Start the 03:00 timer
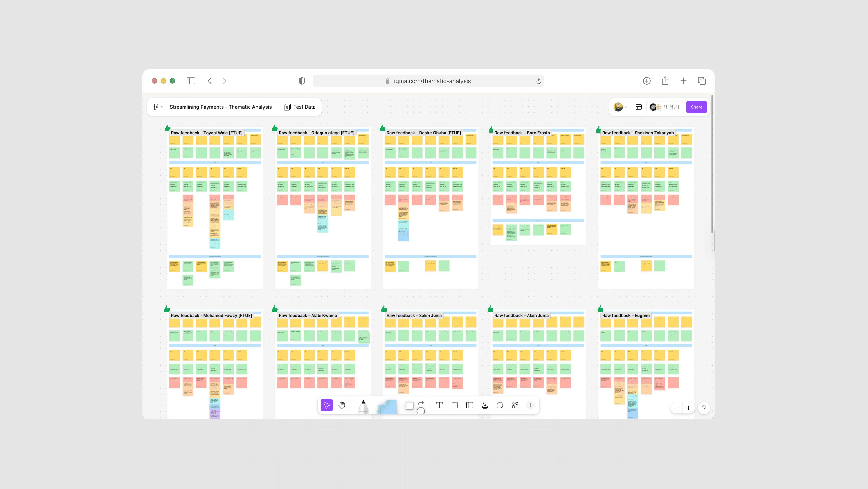The width and height of the screenshot is (868, 489). coord(671,107)
